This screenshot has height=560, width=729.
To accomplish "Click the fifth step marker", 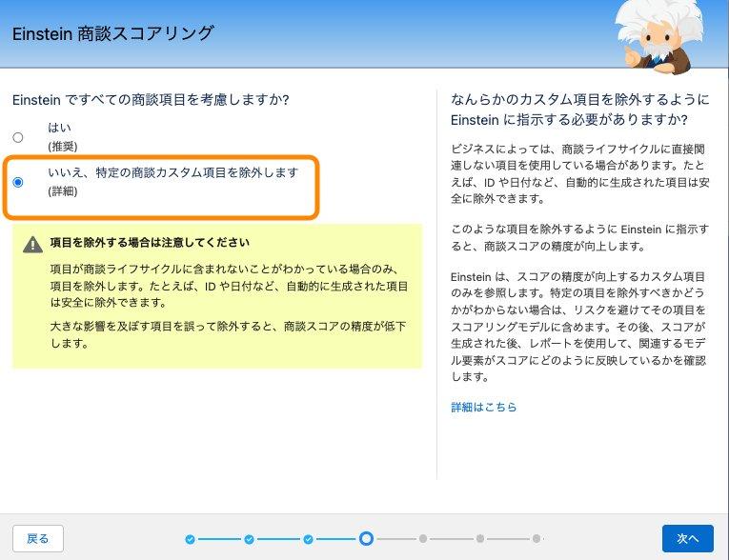I will click(x=422, y=539).
